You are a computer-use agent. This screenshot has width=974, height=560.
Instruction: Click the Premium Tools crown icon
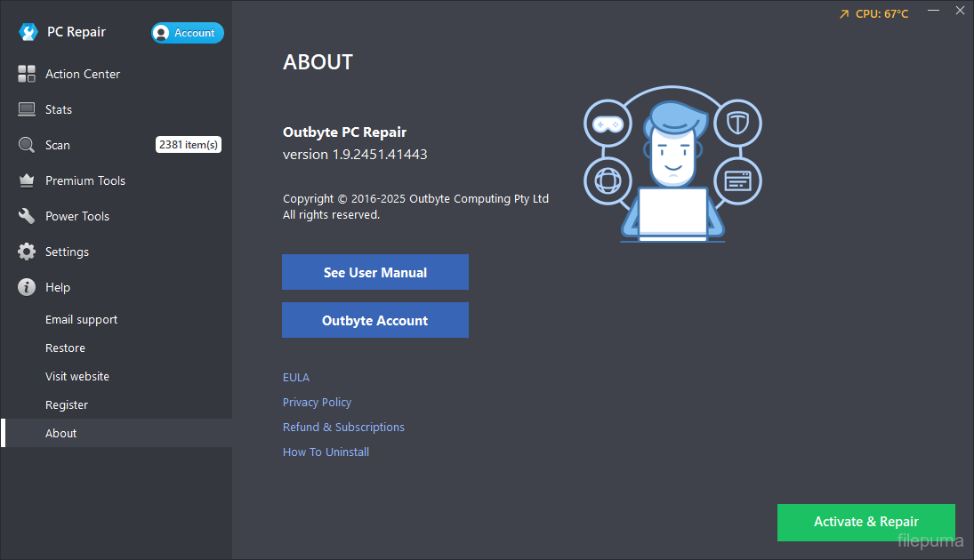(x=27, y=181)
